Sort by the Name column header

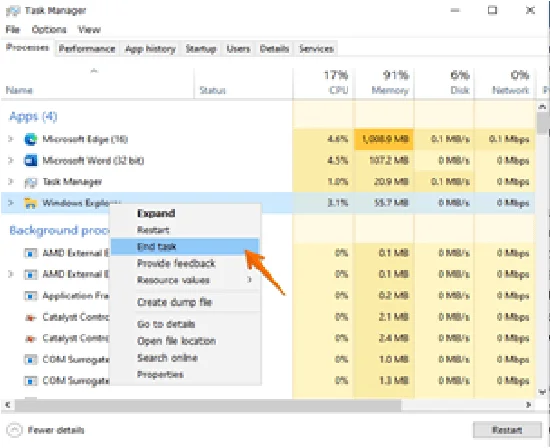coord(97,83)
